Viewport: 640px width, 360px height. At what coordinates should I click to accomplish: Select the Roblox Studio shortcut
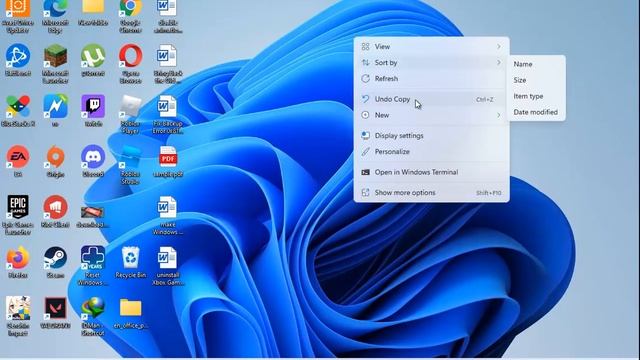[x=131, y=165]
